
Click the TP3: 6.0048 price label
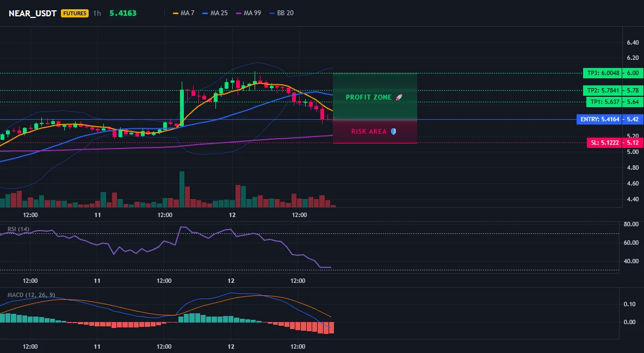pos(603,73)
